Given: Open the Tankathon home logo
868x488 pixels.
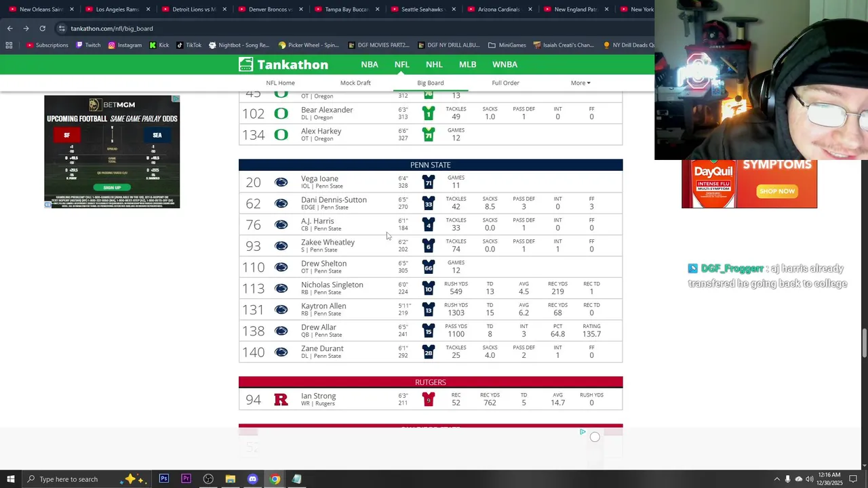Looking at the screenshot, I should [283, 64].
